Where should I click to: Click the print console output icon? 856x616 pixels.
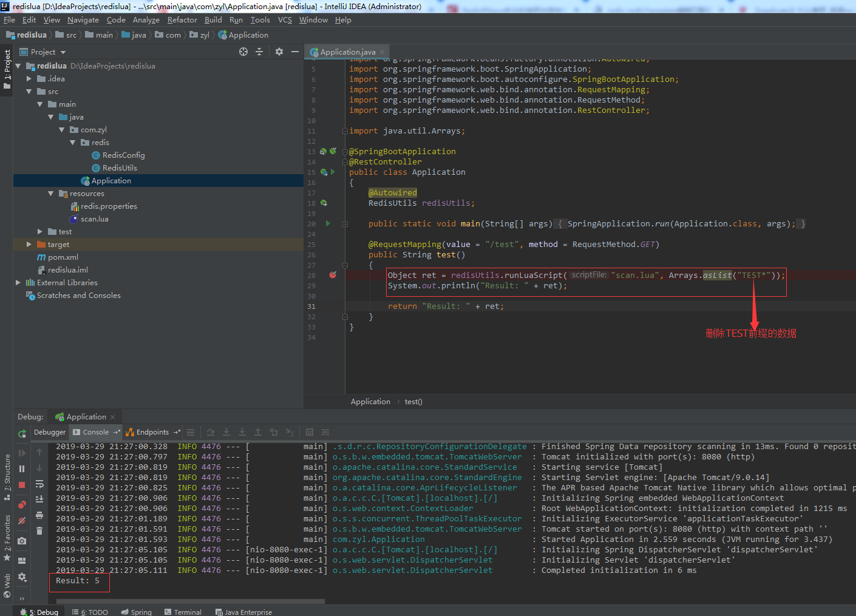click(x=39, y=515)
